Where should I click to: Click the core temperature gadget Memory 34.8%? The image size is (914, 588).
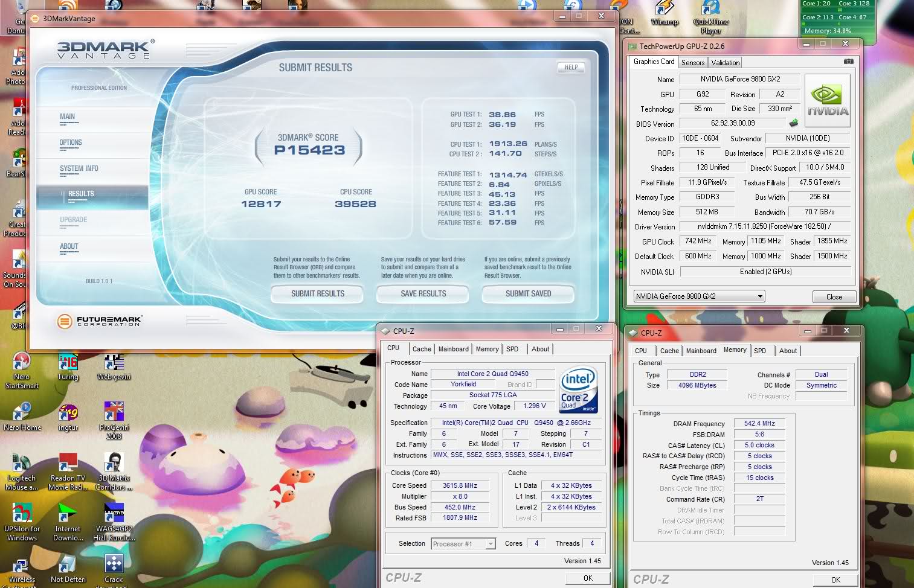coord(827,31)
